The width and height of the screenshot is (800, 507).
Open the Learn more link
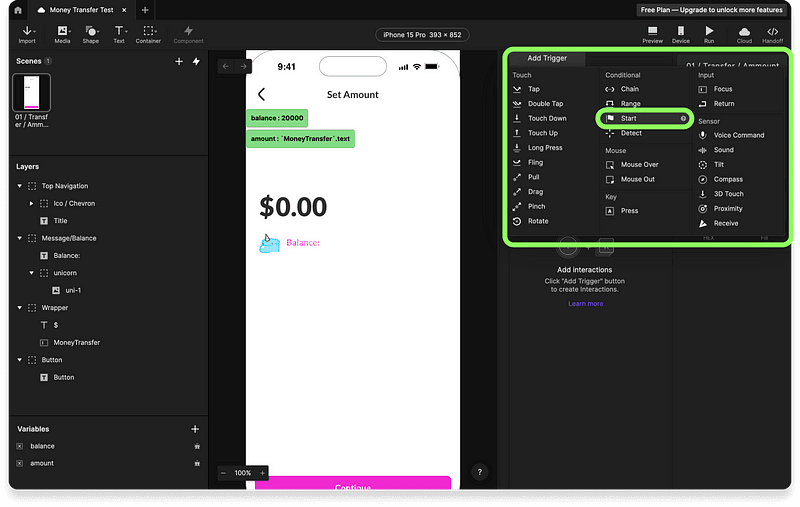coord(586,304)
